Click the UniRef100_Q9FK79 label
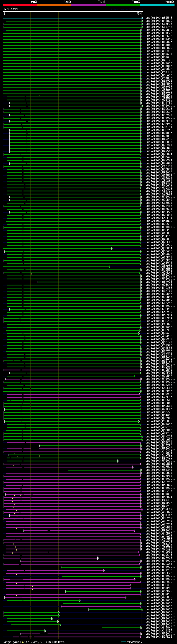Screen dimensions: 177x644 (x=159, y=267)
